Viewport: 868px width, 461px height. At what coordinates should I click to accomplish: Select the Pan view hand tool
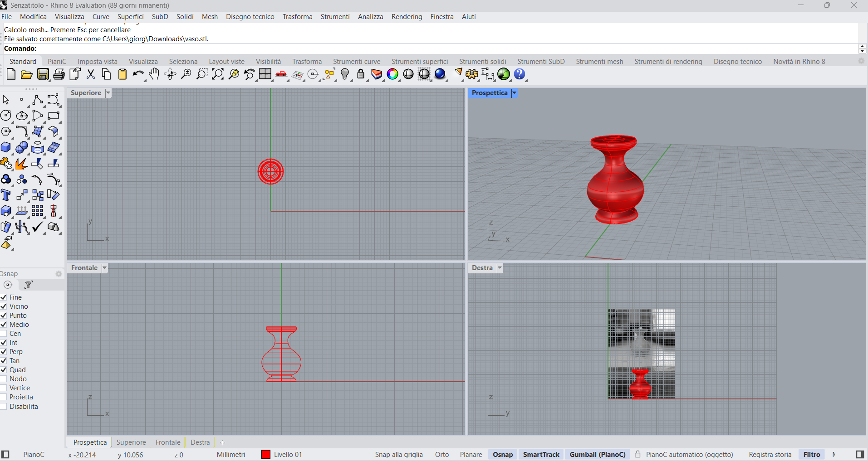click(154, 74)
